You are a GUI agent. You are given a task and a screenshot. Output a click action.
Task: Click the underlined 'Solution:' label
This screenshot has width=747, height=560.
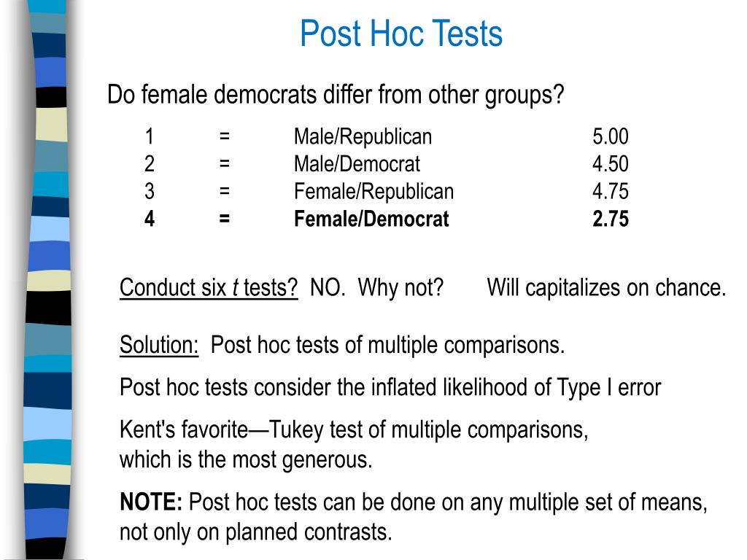pos(158,345)
